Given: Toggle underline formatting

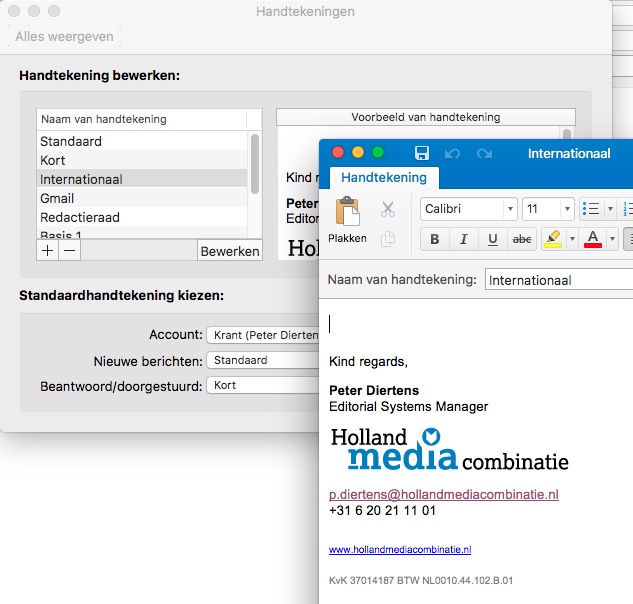Looking at the screenshot, I should coord(492,239).
